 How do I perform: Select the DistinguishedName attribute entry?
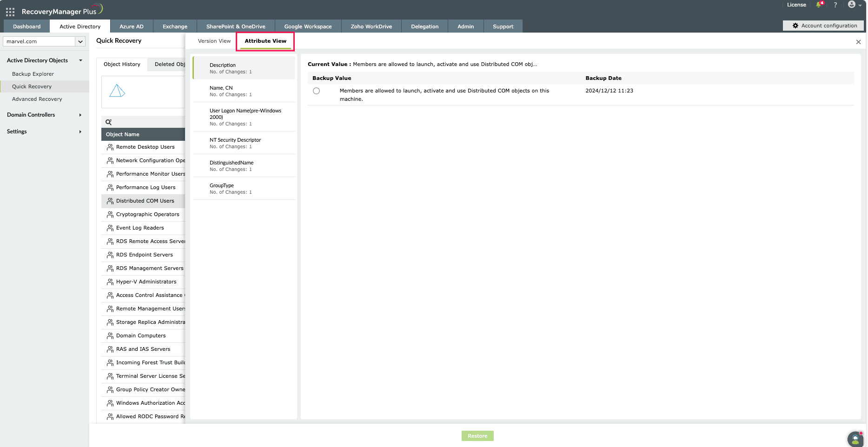tap(244, 166)
